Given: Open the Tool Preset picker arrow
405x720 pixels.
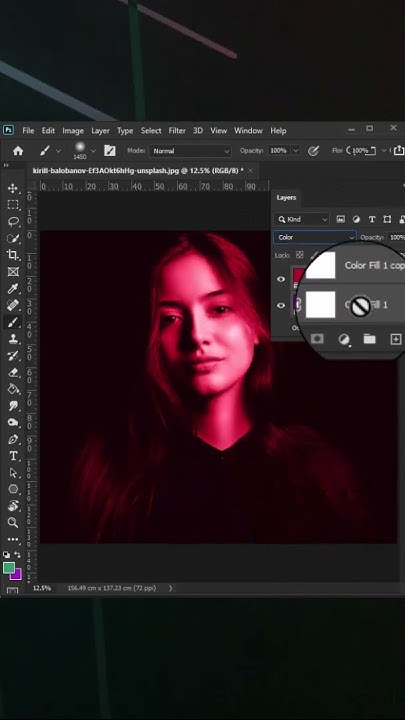Looking at the screenshot, I should point(58,151).
